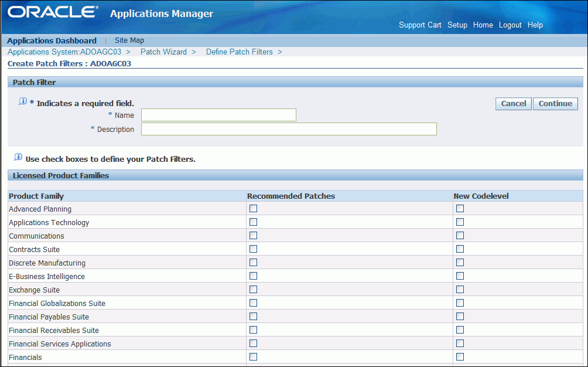The image size is (588, 367).
Task: Click the E-Business Intelligence row label
Action: tap(47, 277)
